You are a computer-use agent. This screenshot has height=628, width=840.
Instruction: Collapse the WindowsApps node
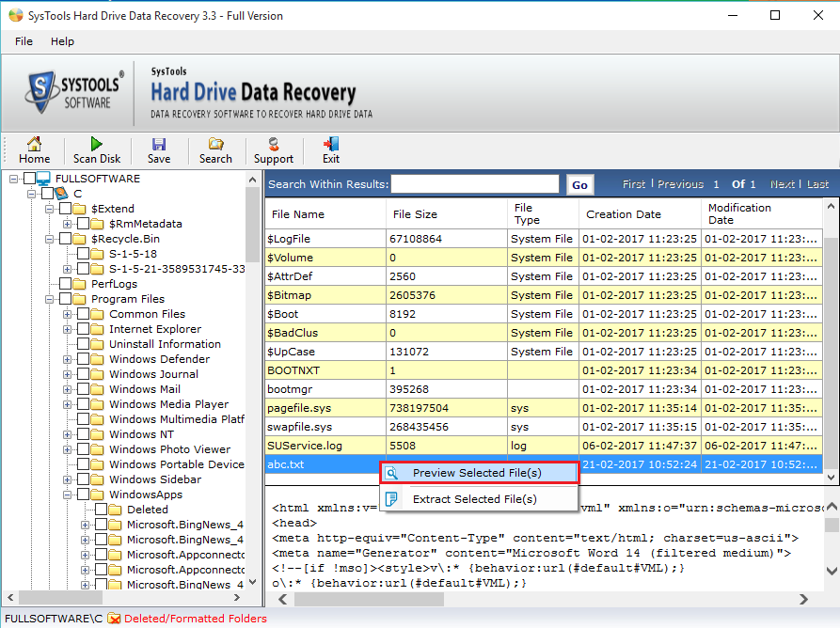coord(68,495)
